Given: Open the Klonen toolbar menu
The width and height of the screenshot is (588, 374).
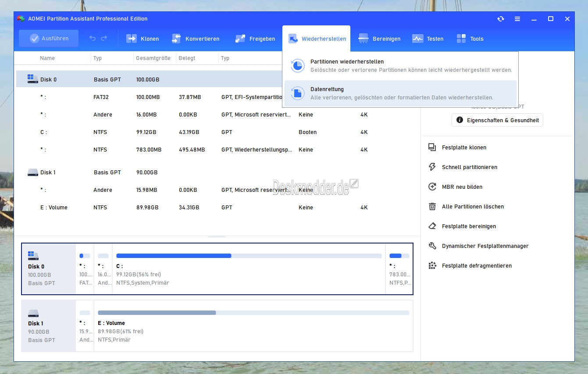Looking at the screenshot, I should click(143, 39).
